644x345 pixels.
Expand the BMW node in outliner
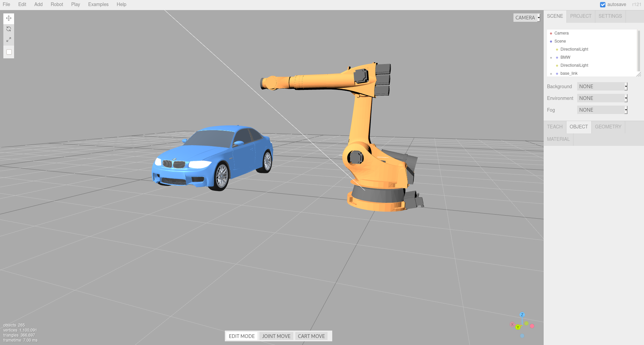point(551,58)
